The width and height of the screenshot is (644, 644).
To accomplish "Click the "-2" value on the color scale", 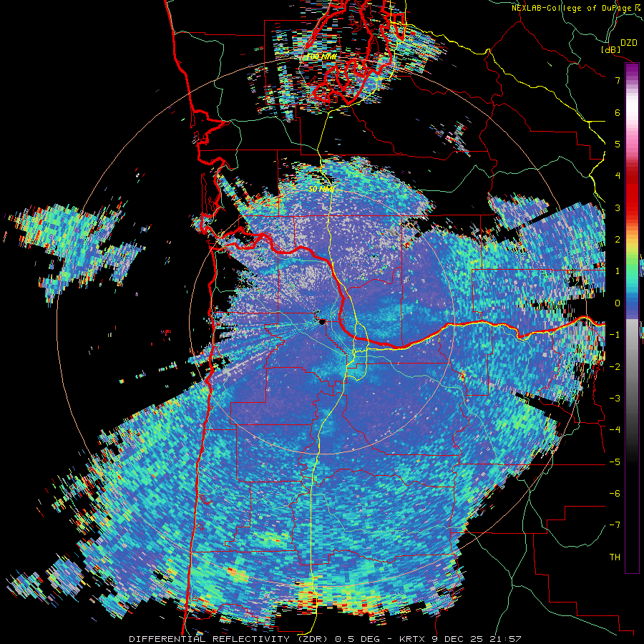I will 615,367.
